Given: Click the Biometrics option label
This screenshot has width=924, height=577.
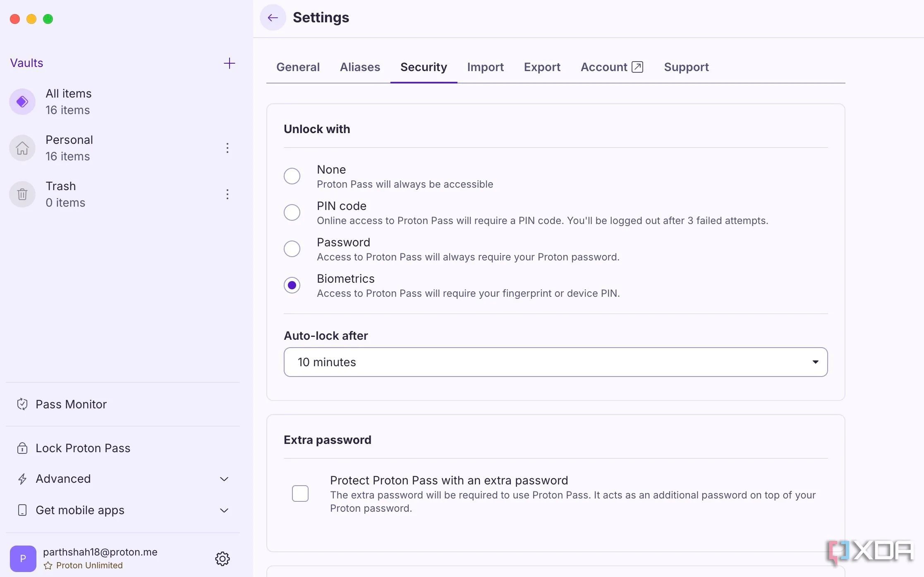Looking at the screenshot, I should [346, 279].
